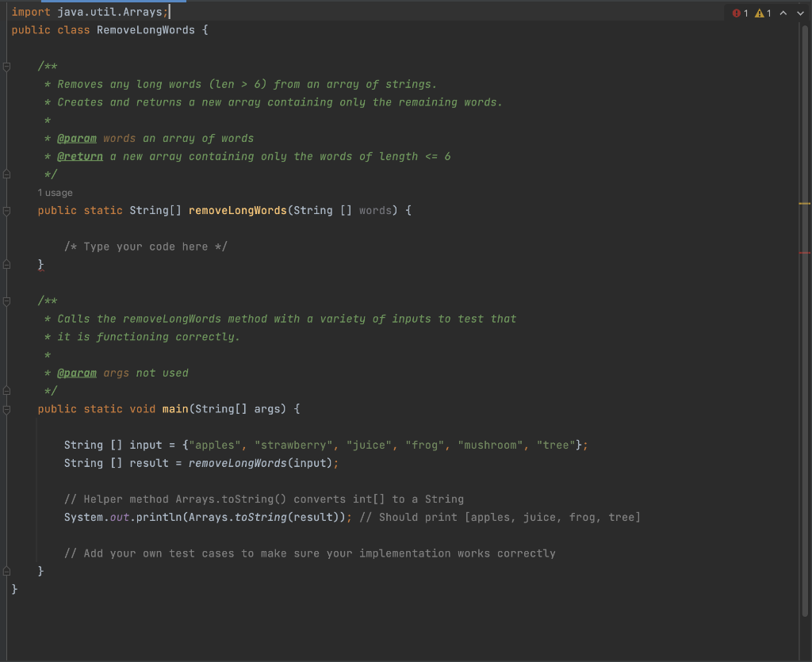Click the @return link in the Javadoc
Viewport: 812px width, 662px height.
tap(80, 156)
